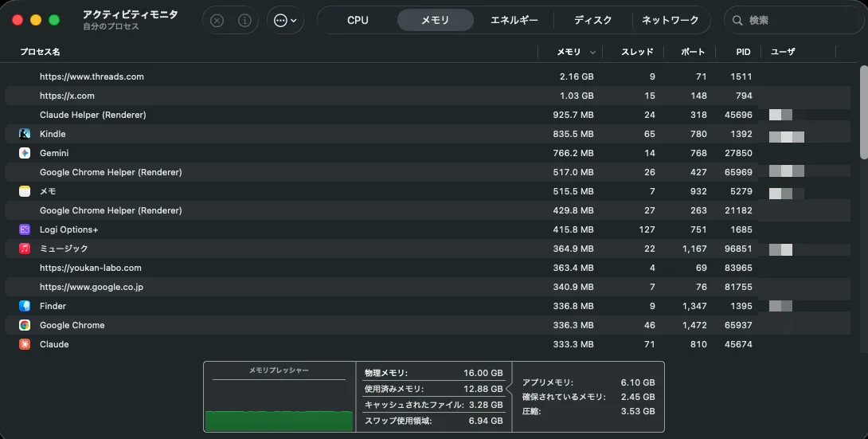Sort by ポート column header
The height and width of the screenshot is (439, 868).
(693, 52)
